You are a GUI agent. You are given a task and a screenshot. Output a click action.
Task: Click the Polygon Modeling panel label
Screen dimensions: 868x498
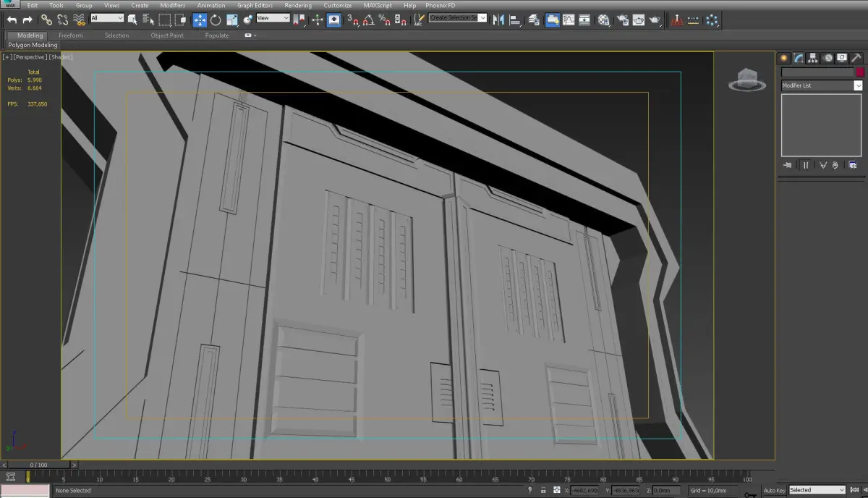coord(33,45)
